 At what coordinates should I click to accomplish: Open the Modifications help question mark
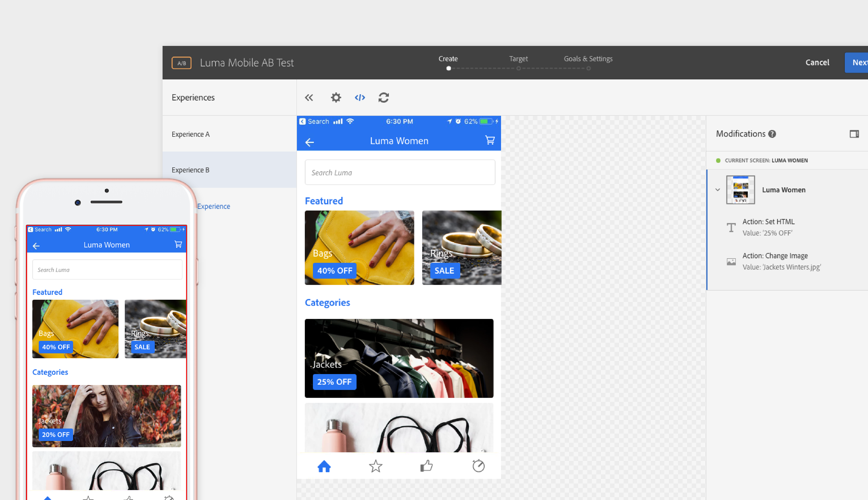click(772, 134)
